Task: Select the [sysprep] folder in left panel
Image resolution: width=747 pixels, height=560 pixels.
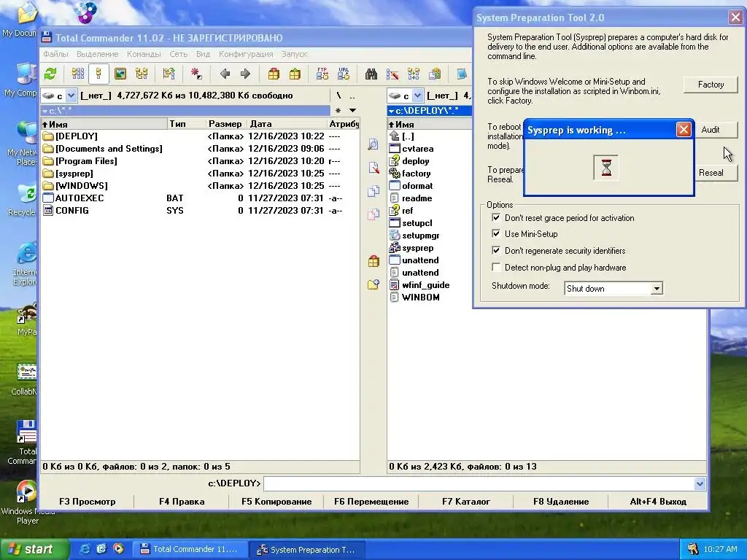Action: [74, 174]
